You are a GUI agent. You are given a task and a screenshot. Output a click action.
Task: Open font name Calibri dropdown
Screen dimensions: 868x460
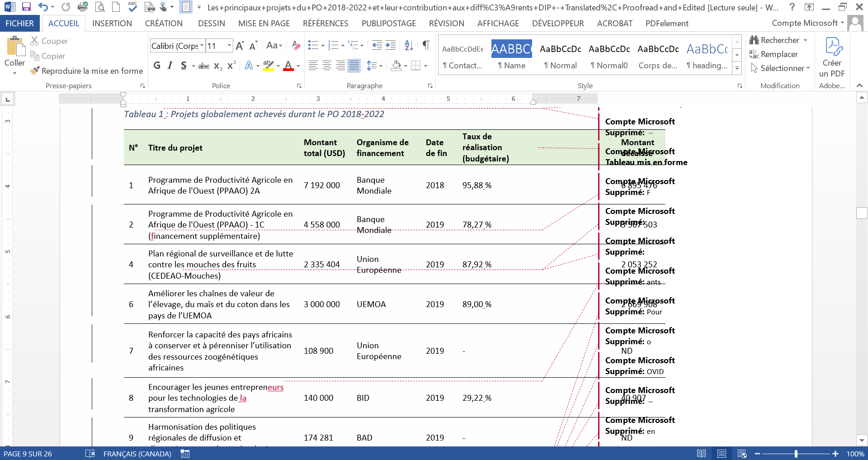click(x=202, y=46)
